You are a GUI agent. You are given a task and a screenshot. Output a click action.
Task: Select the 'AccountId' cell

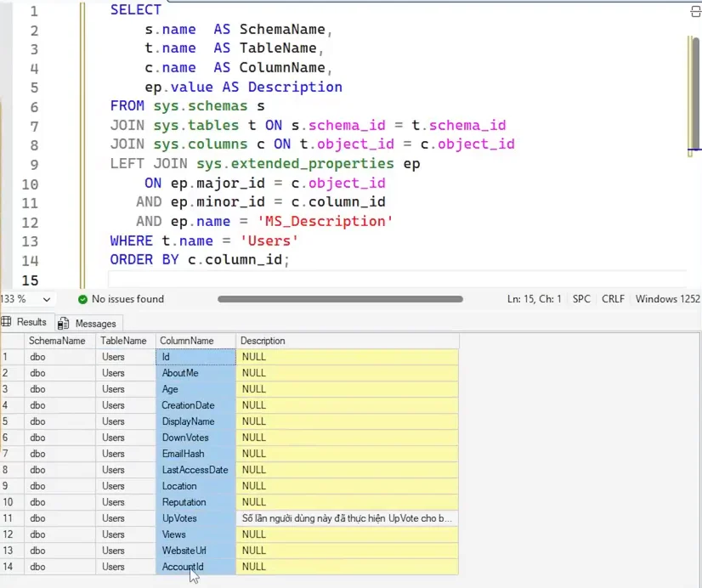(x=195, y=567)
